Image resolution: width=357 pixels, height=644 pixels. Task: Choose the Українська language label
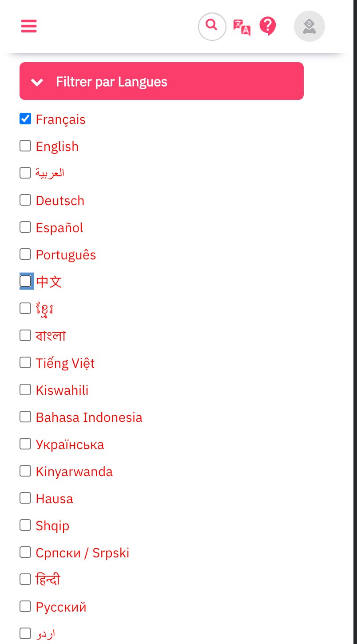coord(70,445)
